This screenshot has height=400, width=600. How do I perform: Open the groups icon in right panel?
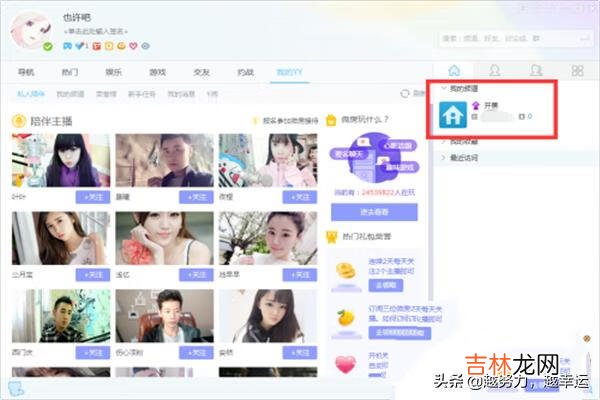pyautogui.click(x=536, y=70)
